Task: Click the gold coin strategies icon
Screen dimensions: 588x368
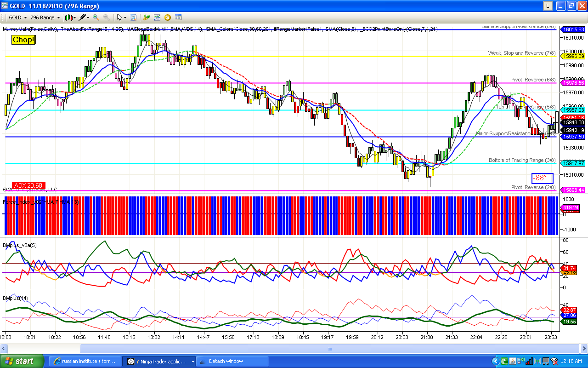Action: point(167,17)
